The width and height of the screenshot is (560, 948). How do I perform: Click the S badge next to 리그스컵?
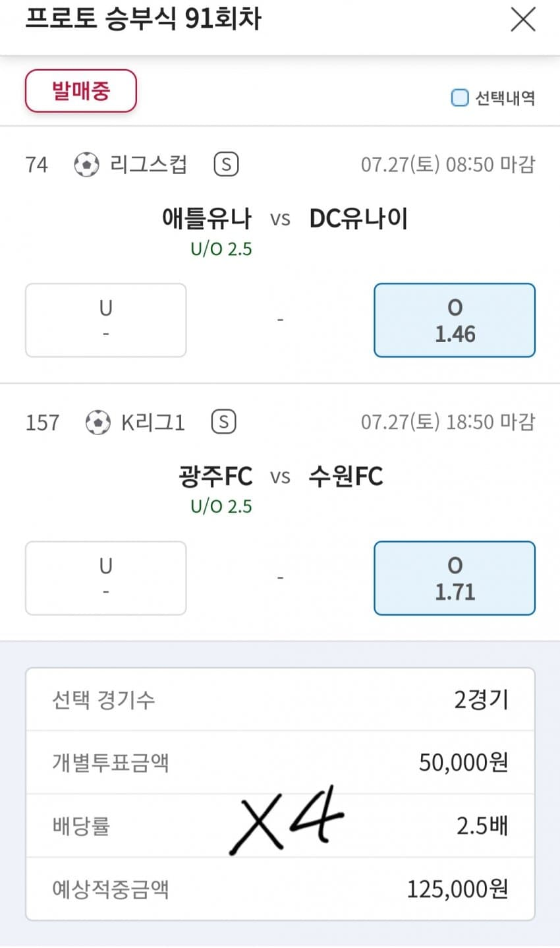coord(226,164)
